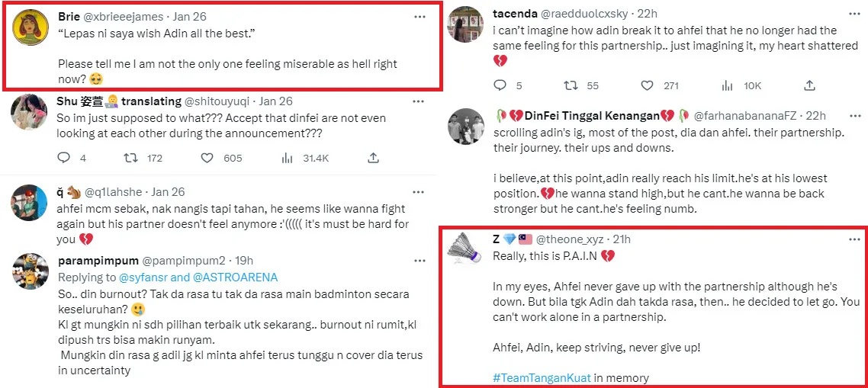Retweet tacenda's tweet with 55 retweets
This screenshot has height=388, width=868.
coord(570,85)
